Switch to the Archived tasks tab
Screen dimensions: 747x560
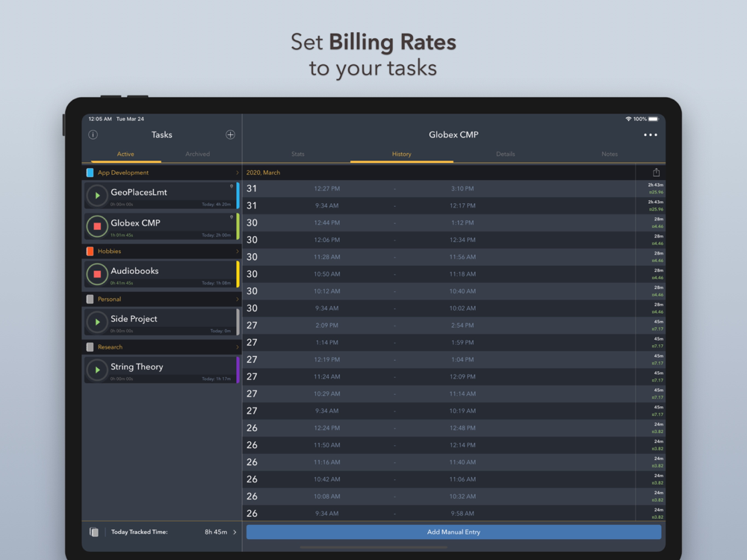point(198,154)
